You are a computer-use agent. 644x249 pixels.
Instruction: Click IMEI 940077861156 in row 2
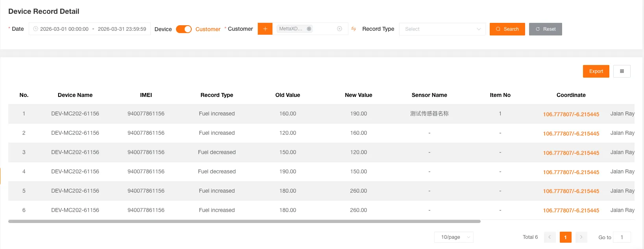click(146, 133)
